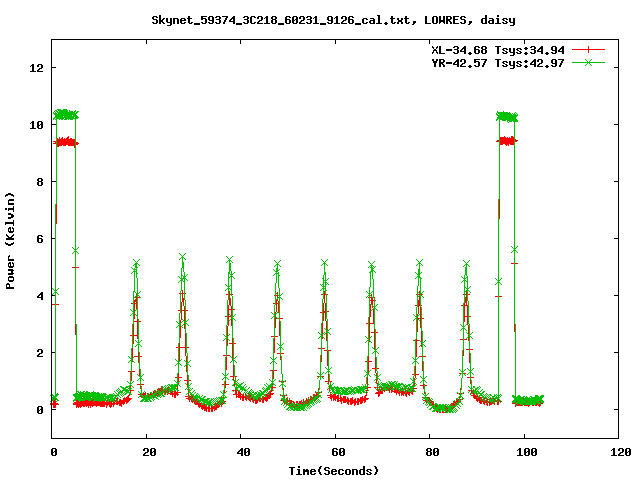Click the red XL legend line sample

tap(588, 50)
